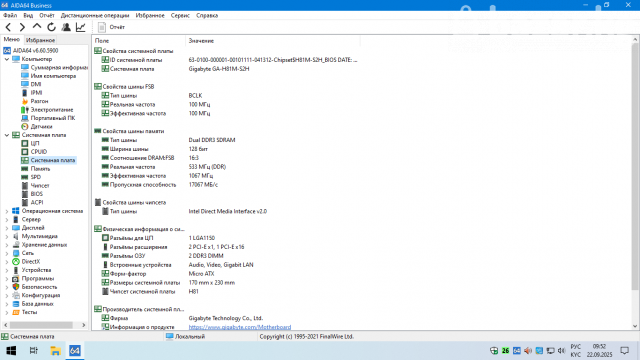Go forward with the right arrow button
This screenshot has height=360, width=640.
pos(22,27)
